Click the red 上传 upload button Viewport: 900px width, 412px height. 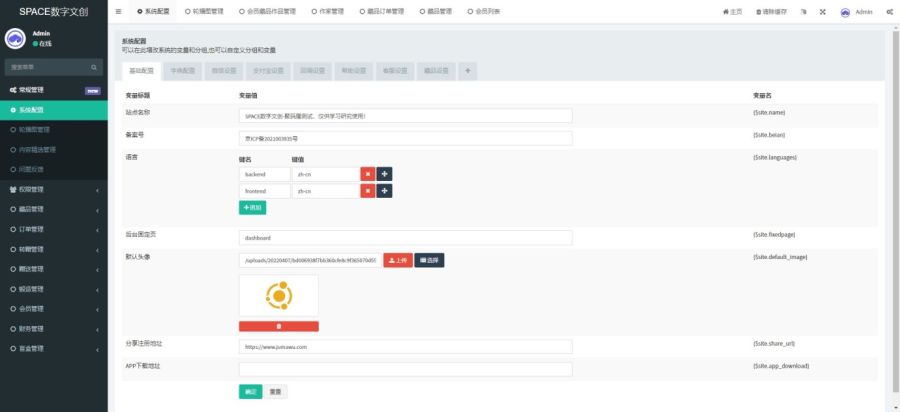pos(398,260)
